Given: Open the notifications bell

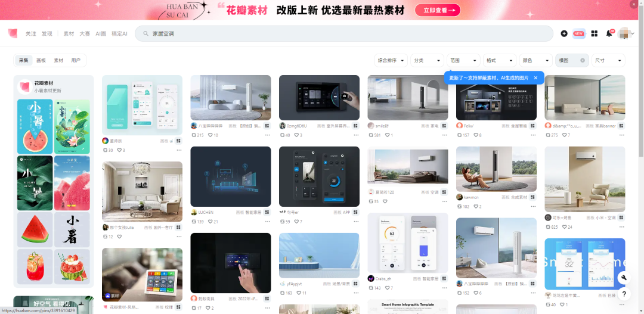Looking at the screenshot, I should pyautogui.click(x=609, y=33).
